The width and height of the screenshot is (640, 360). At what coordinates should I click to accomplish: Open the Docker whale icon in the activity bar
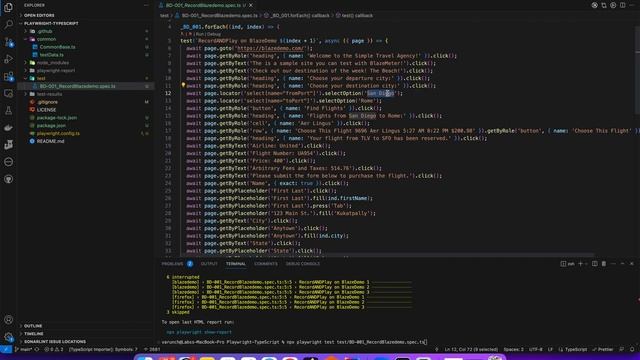8,128
